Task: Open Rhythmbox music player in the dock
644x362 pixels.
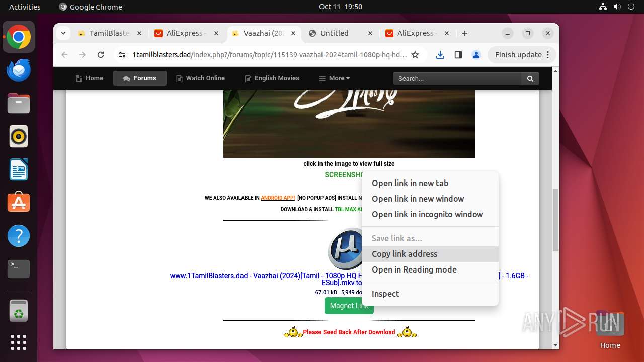Action: pos(19,136)
